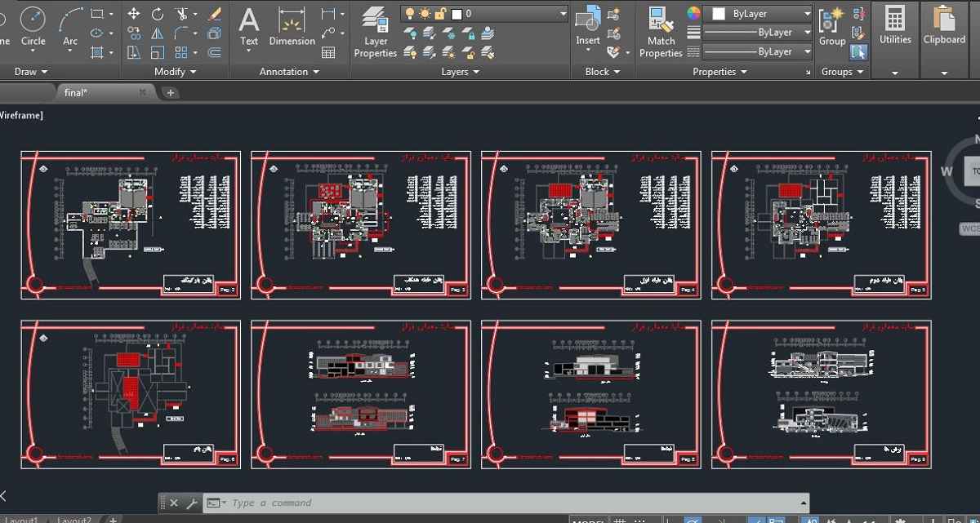
Task: Open the current layer dropdown list
Action: [x=484, y=14]
